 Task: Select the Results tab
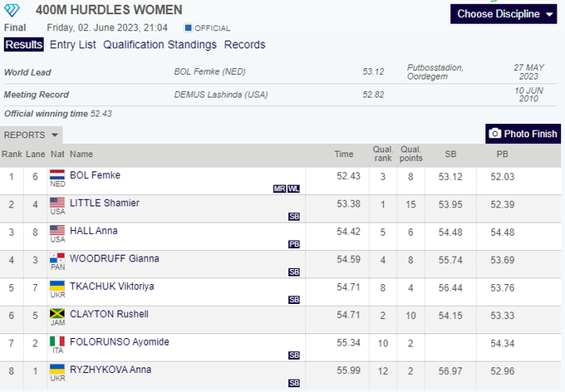[24, 45]
